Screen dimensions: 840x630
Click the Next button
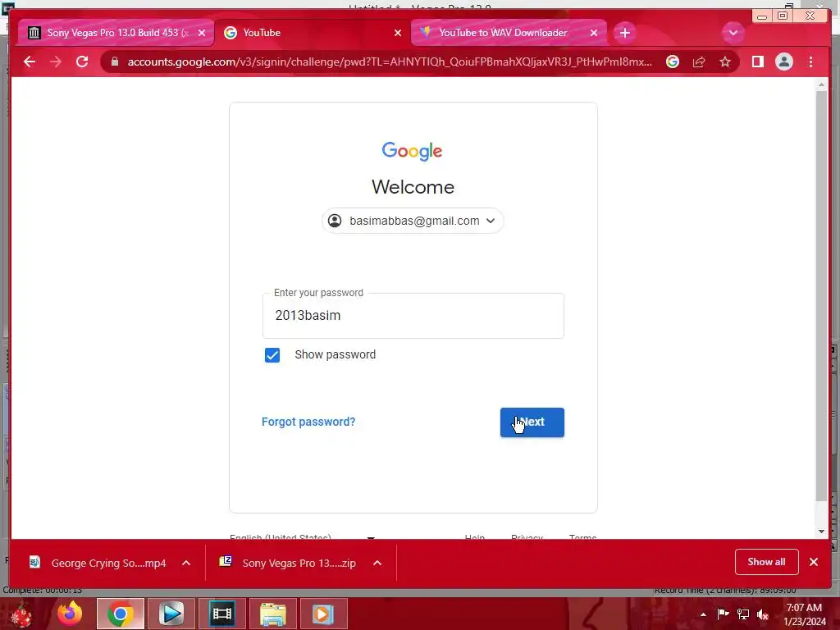coord(532,422)
